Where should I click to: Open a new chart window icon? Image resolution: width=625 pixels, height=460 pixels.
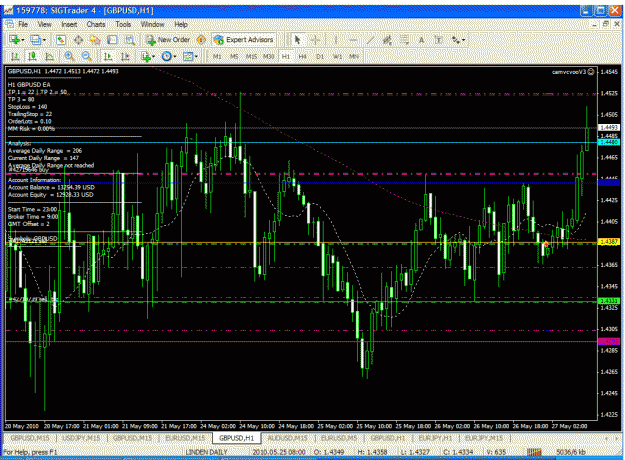click(15, 40)
